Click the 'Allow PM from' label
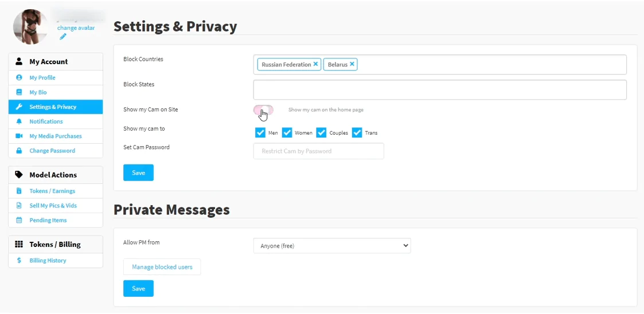The width and height of the screenshot is (644, 314). tap(141, 242)
